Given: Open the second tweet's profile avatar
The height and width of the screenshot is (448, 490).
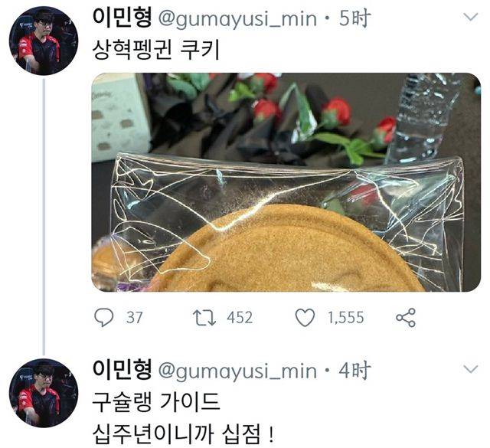Looking at the screenshot, I should [44, 393].
